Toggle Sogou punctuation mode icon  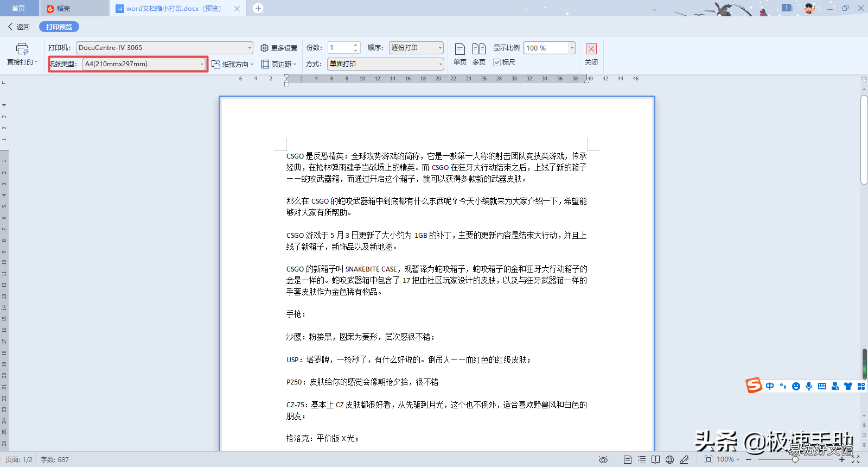click(783, 386)
